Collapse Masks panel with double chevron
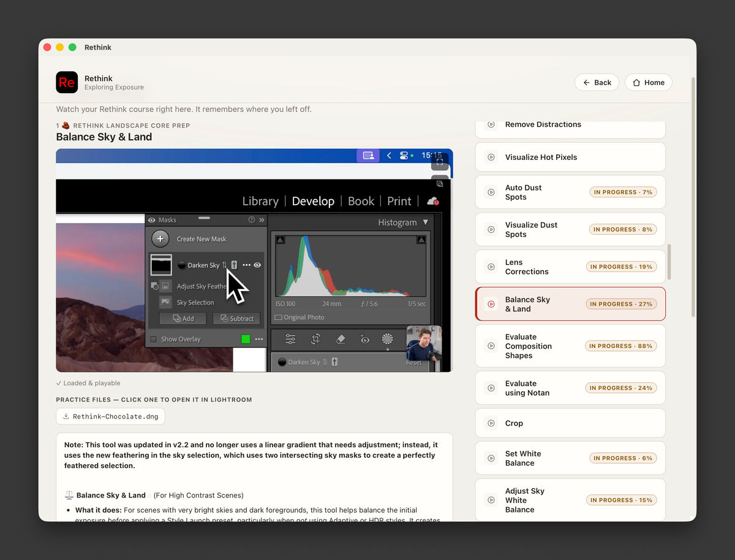Image resolution: width=735 pixels, height=560 pixels. coord(262,220)
